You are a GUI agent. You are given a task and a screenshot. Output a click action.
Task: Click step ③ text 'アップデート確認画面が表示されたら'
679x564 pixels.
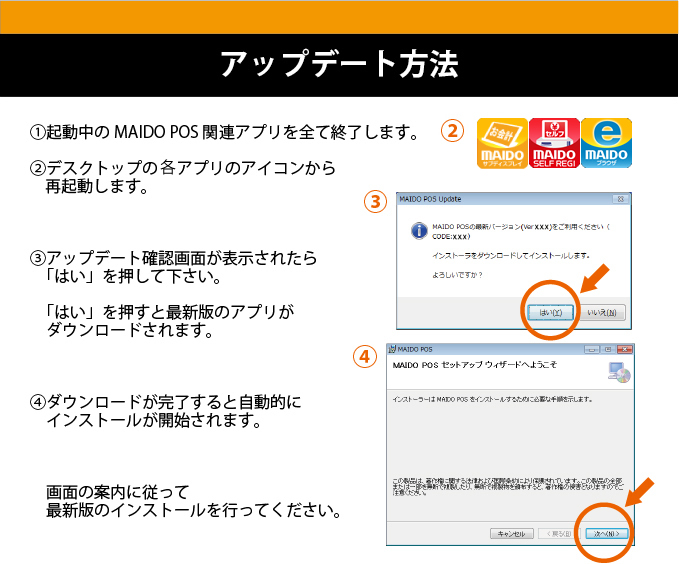coord(173,258)
